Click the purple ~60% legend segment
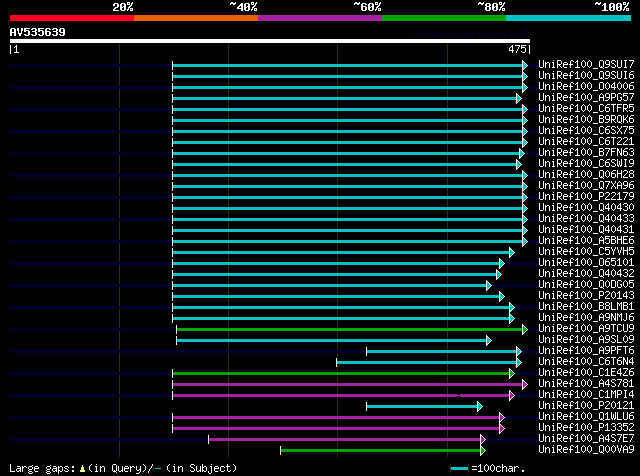 320,18
